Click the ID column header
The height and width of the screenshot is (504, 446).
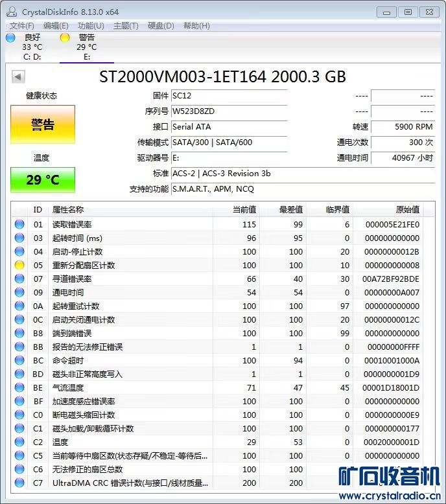(x=38, y=210)
